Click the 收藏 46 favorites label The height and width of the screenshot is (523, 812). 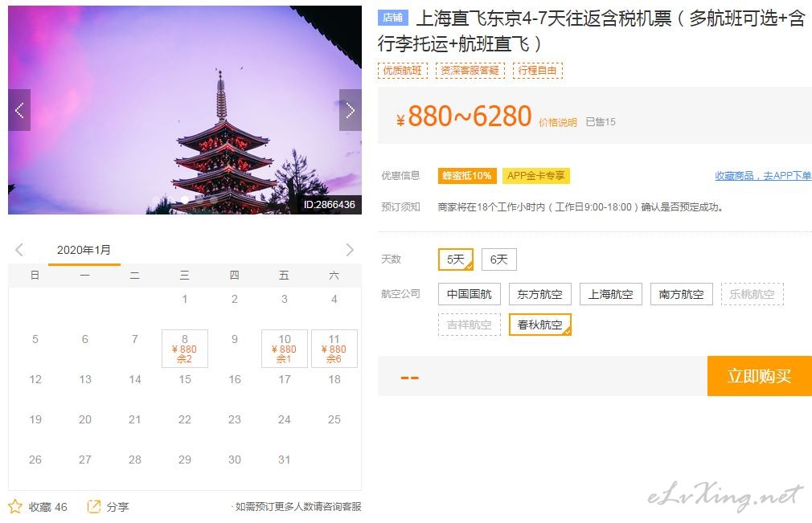[x=47, y=507]
